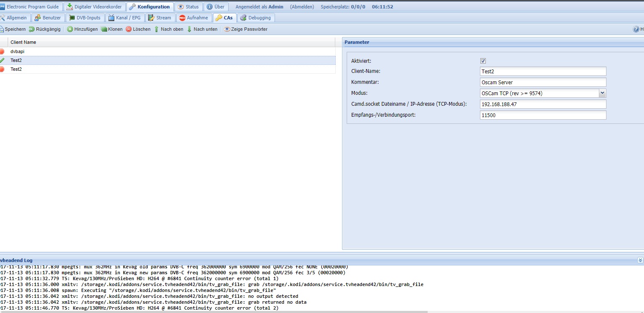Click the DVB-Inputs card icon
The image size is (644, 313).
pyautogui.click(x=71, y=18)
